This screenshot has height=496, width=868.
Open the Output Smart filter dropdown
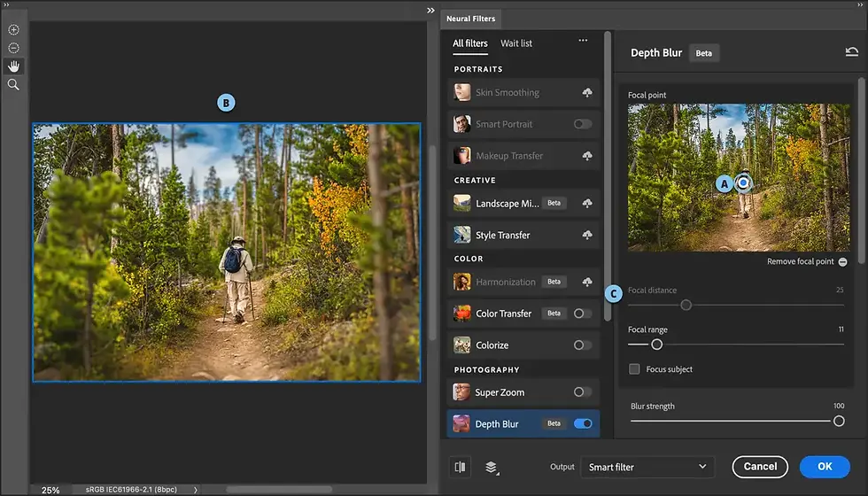coord(647,468)
